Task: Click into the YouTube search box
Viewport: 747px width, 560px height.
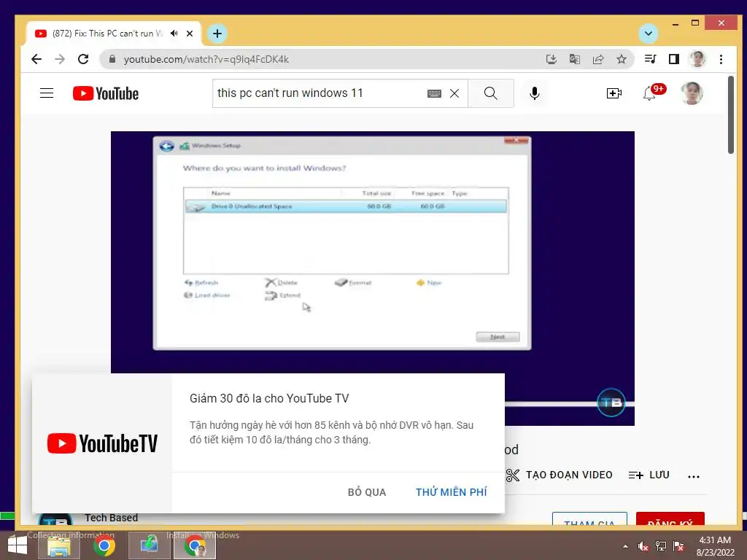Action: click(320, 93)
